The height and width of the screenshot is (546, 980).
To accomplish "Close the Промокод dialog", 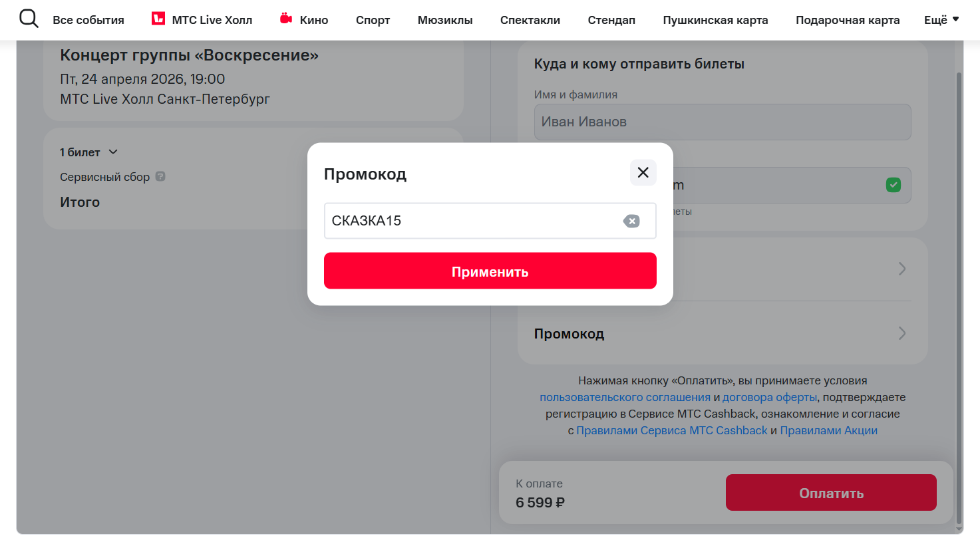I will (643, 172).
